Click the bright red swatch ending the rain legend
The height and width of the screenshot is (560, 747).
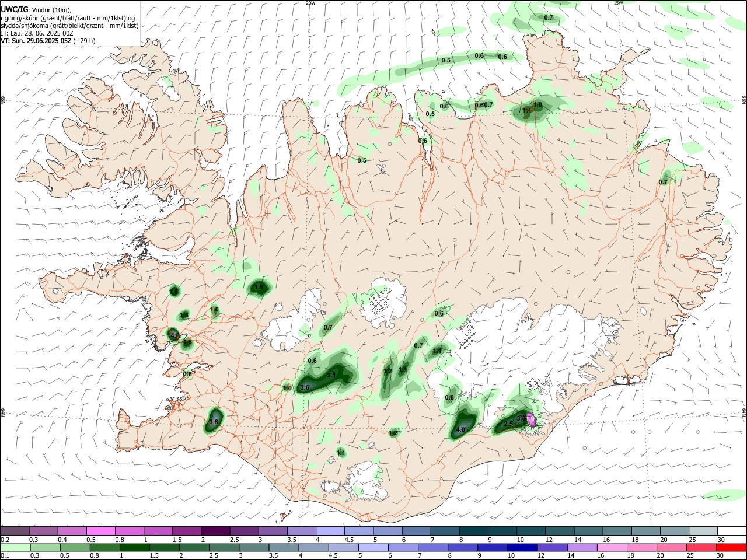point(732,547)
